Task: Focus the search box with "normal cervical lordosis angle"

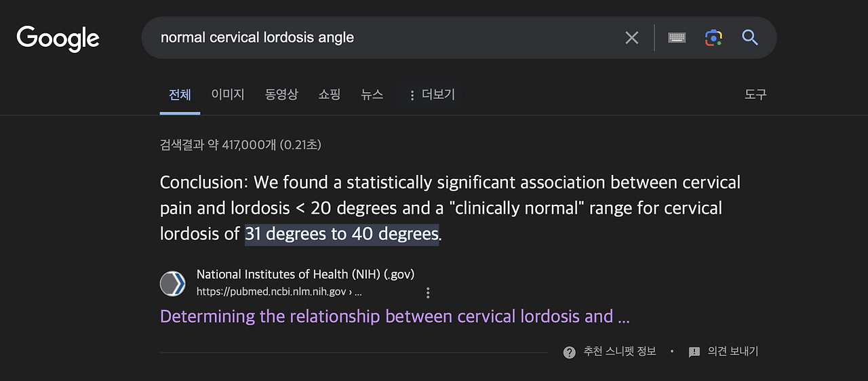Action: [x=387, y=38]
